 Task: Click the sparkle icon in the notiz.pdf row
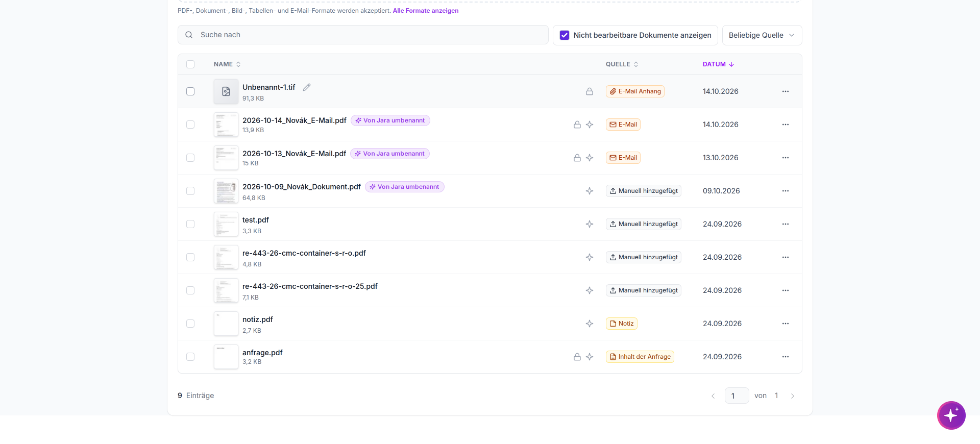(590, 324)
